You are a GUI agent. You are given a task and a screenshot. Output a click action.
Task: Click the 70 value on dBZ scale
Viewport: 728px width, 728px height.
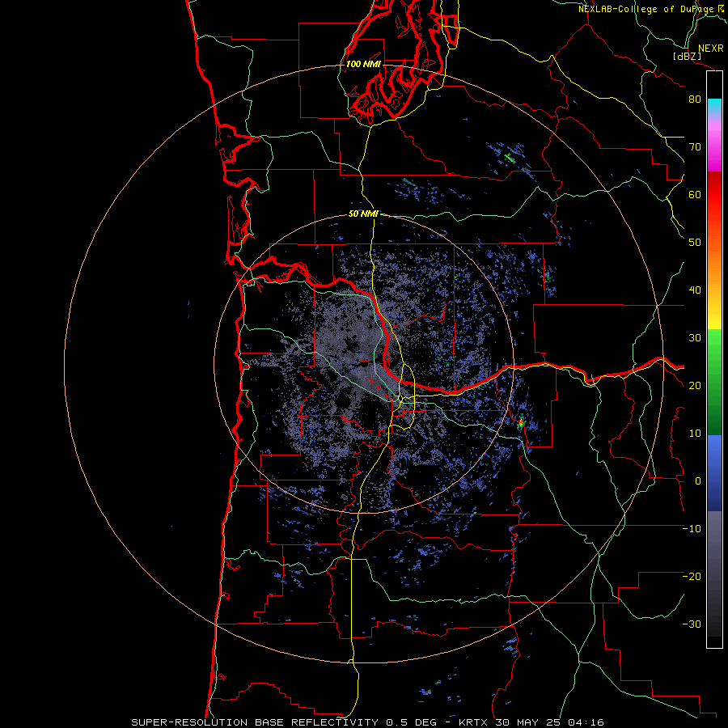695,146
